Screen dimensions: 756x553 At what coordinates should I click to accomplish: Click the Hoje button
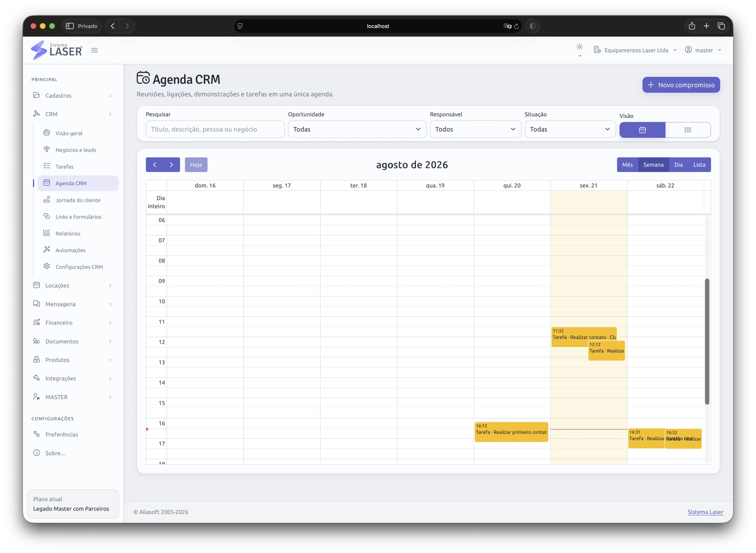pos(196,165)
